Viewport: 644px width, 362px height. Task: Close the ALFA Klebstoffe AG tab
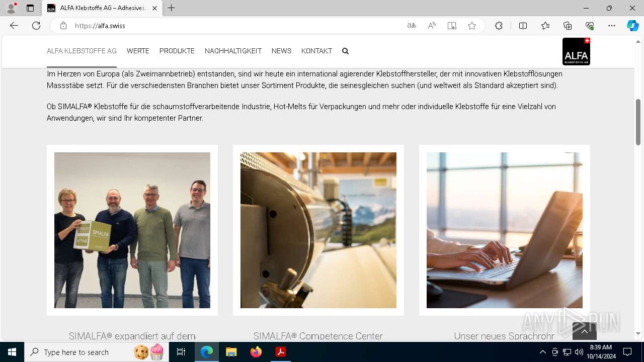154,8
